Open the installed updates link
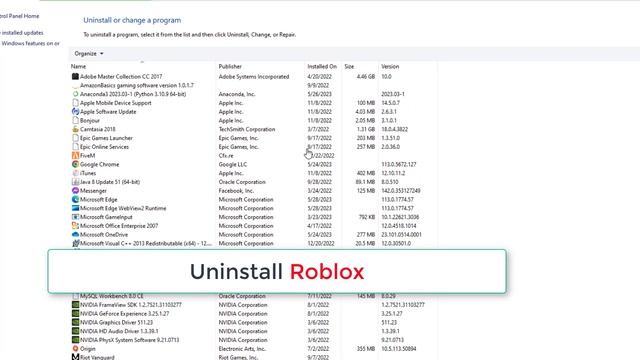 (x=22, y=33)
